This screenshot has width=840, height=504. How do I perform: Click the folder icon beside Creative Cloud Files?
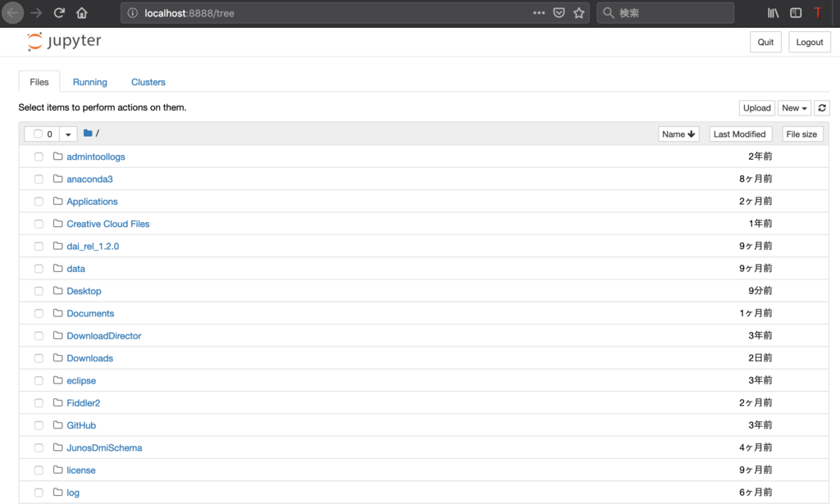pos(58,224)
